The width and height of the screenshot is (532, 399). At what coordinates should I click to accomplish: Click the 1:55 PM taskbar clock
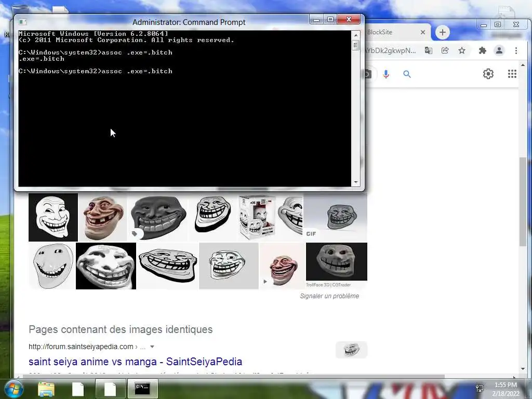click(506, 385)
